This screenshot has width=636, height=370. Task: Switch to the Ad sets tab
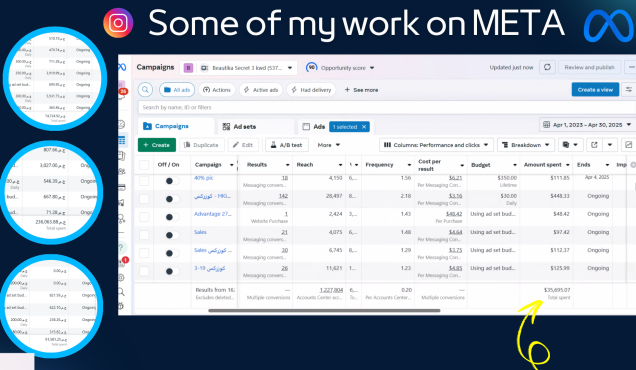(239, 127)
